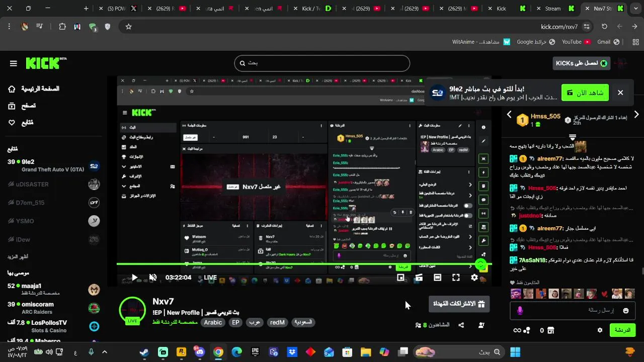644x362 pixels.
Task: Click the clip creation icon in player
Action: pos(419,278)
